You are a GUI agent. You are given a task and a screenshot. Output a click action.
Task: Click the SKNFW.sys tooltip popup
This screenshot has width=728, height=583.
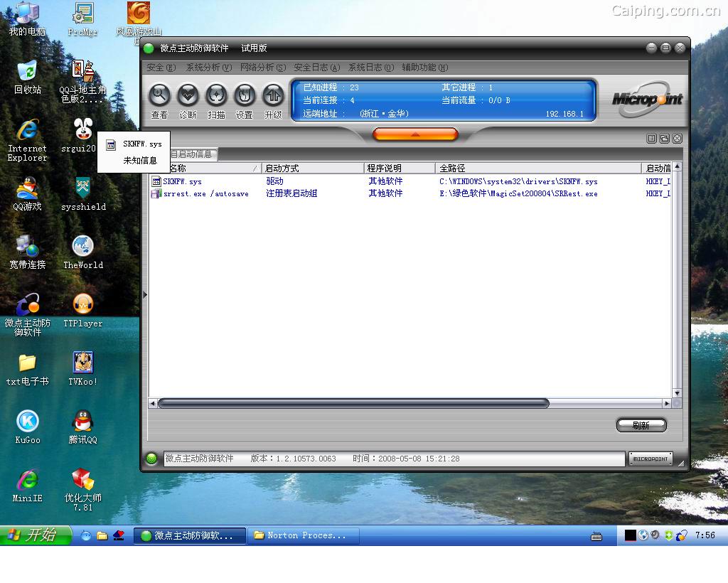(x=134, y=151)
